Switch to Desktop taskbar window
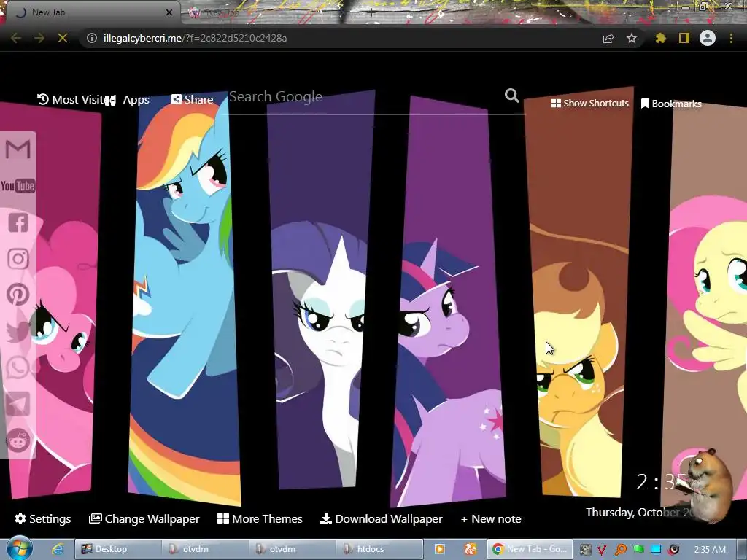 click(117, 549)
